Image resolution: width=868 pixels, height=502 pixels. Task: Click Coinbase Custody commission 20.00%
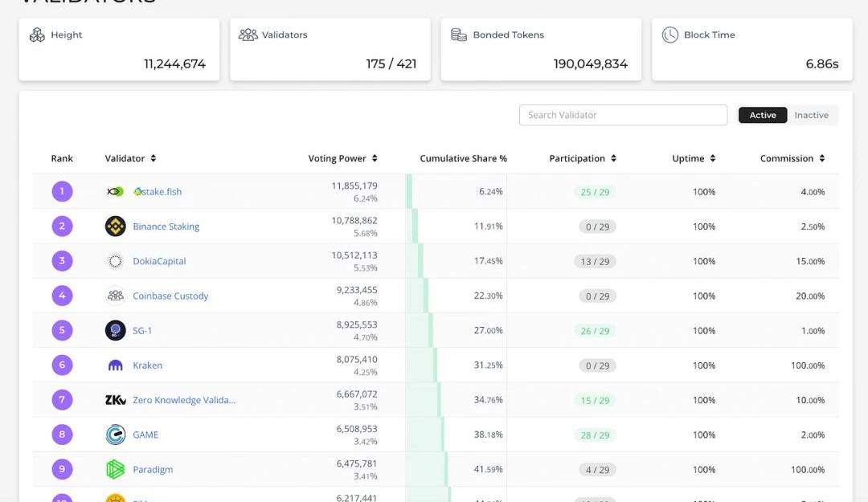pyautogui.click(x=810, y=296)
